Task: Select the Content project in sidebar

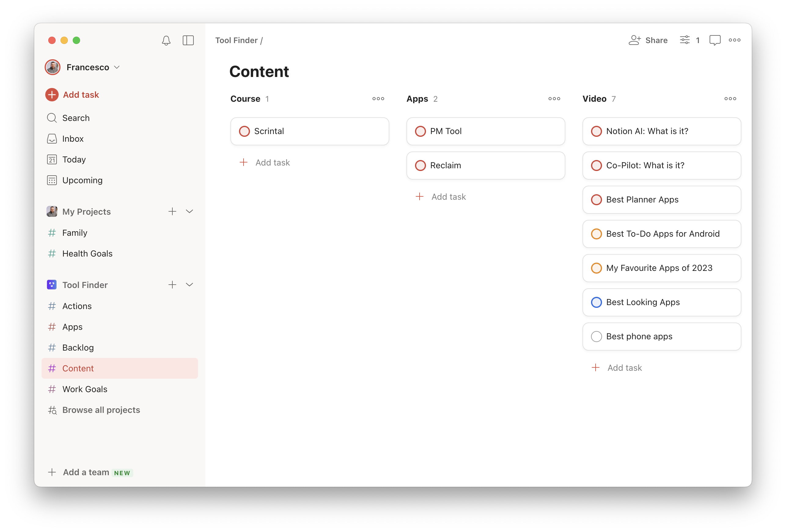Action: click(x=78, y=368)
